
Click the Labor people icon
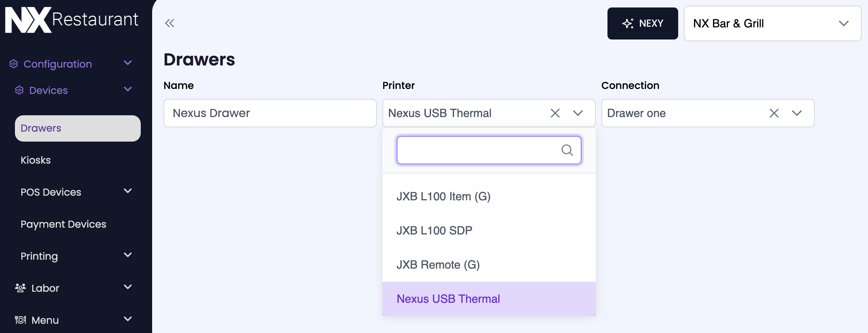pos(20,288)
